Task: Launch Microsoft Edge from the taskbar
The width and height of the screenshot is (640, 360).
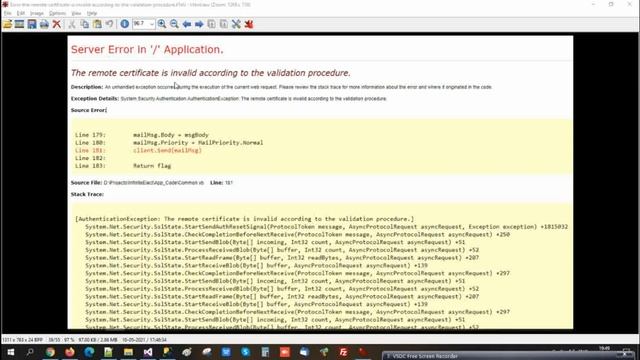Action: 89,352
